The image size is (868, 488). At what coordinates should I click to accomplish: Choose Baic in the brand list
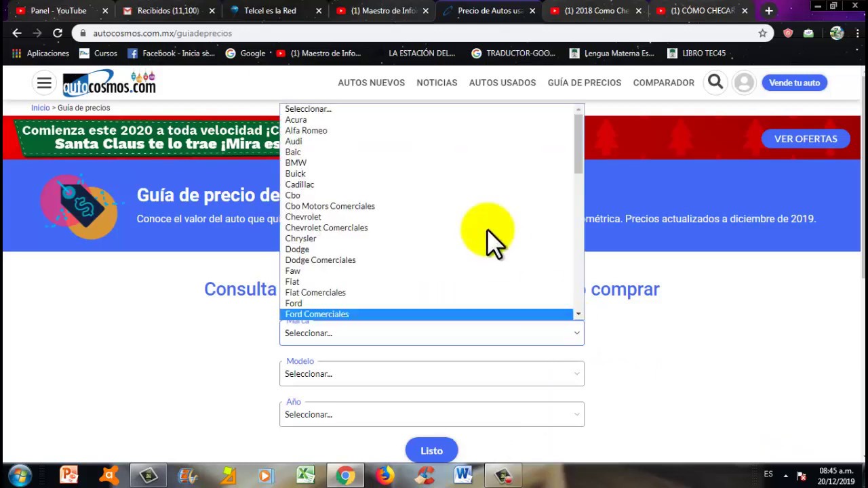click(x=427, y=152)
